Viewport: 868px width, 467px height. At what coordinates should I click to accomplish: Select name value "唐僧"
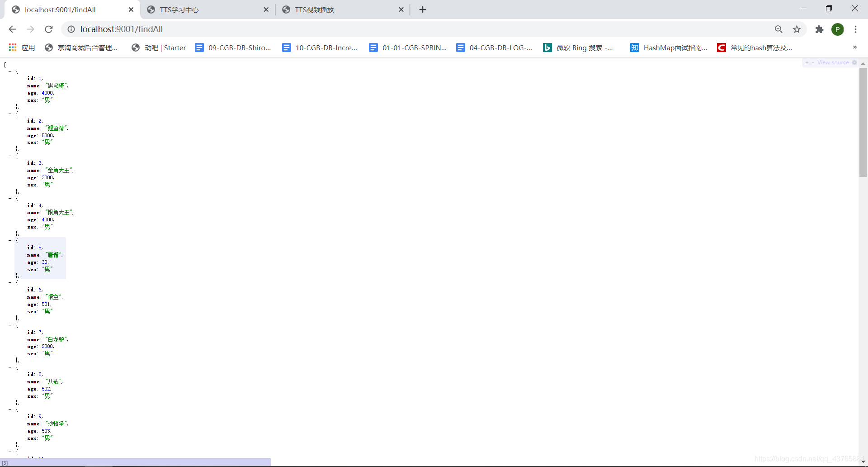[x=53, y=255]
